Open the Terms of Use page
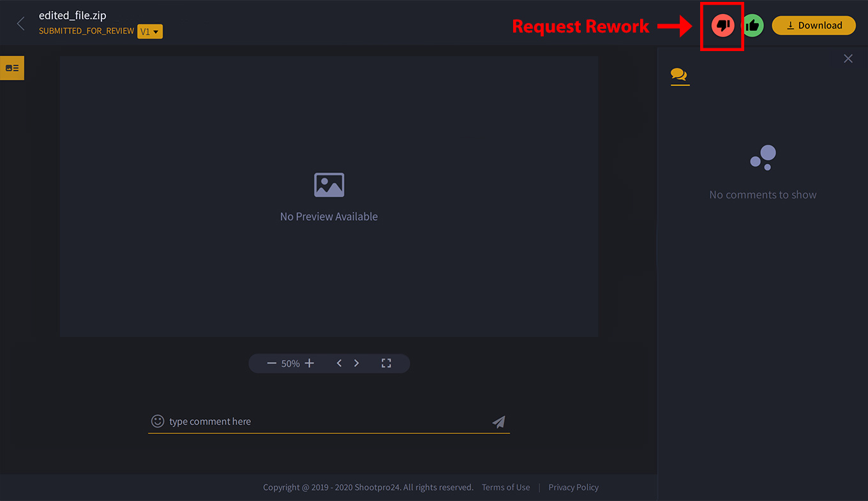This screenshot has width=868, height=501. click(505, 487)
